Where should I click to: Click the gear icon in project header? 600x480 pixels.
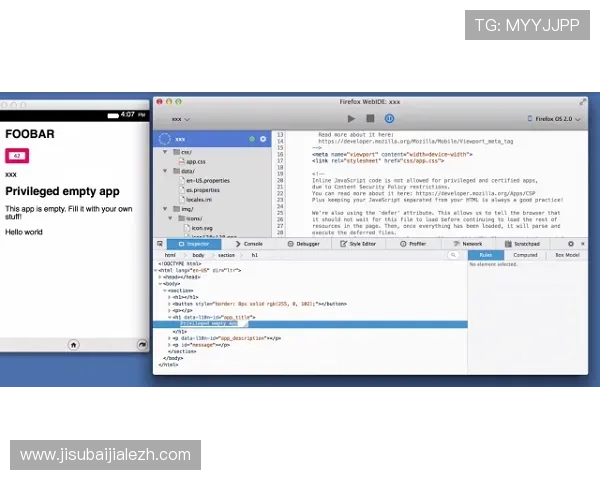pyautogui.click(x=263, y=139)
